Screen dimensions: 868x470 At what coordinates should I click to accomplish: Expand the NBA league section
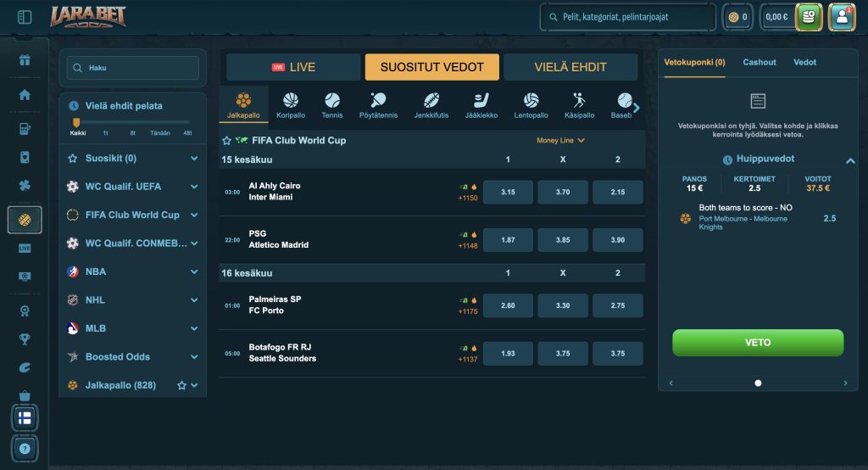point(132,271)
